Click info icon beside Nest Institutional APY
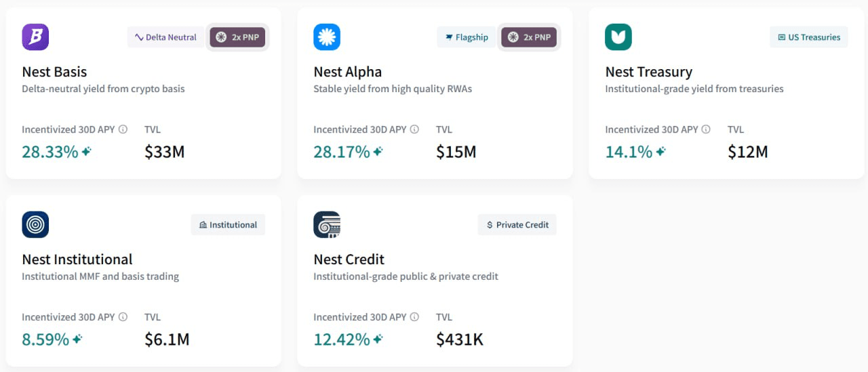Image resolution: width=868 pixels, height=372 pixels. point(123,317)
